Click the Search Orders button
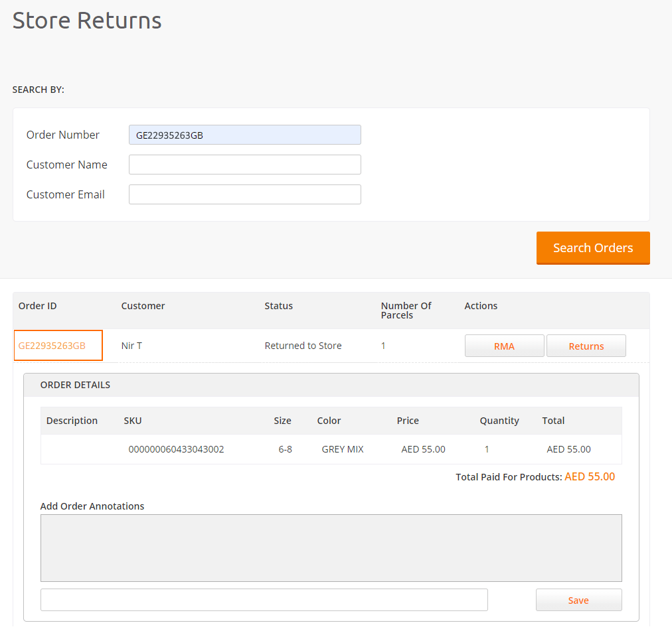The width and height of the screenshot is (672, 631). pos(593,248)
